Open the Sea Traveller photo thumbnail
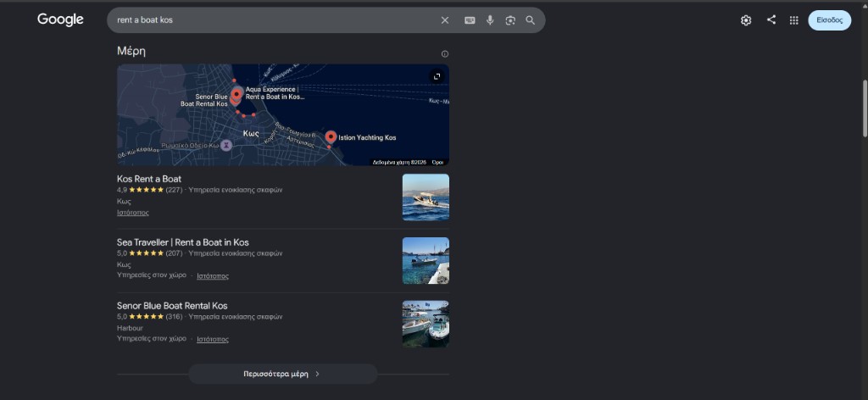Screen dimensions: 868x400 426,260
